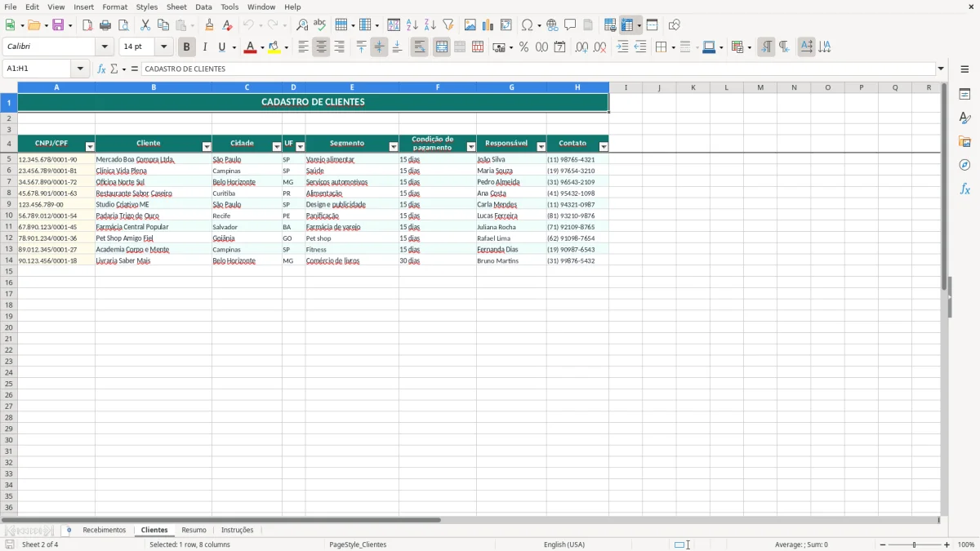
Task: Print the spreadsheet
Action: point(105,25)
